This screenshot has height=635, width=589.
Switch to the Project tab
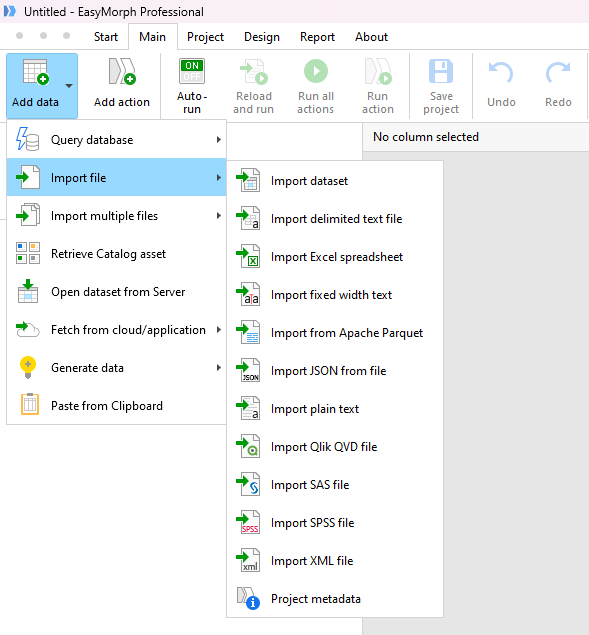pyautogui.click(x=205, y=37)
